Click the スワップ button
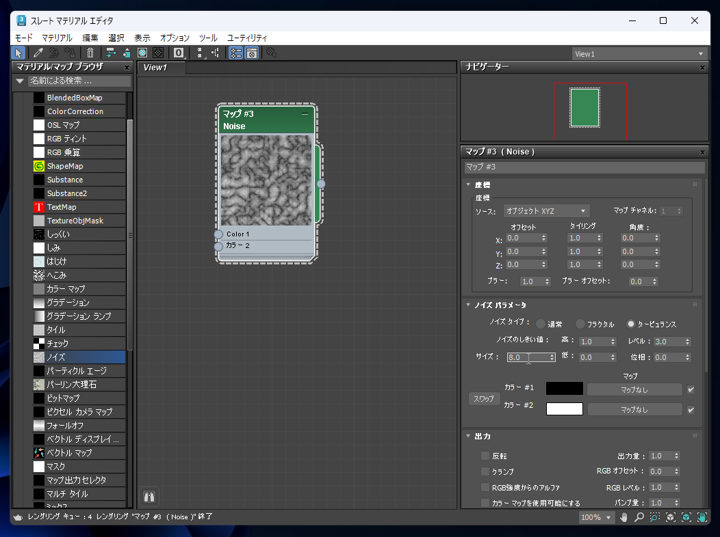720x537 pixels. [x=484, y=399]
